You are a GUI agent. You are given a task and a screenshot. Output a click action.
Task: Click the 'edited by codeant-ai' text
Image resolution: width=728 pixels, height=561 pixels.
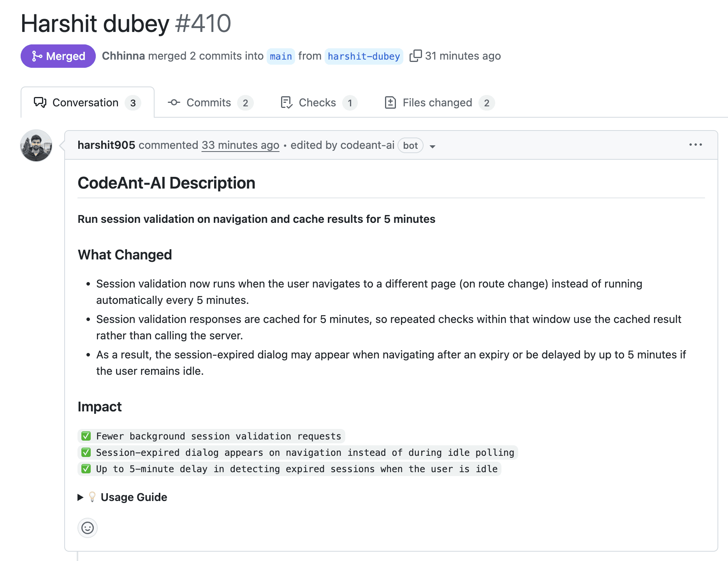[x=343, y=145]
